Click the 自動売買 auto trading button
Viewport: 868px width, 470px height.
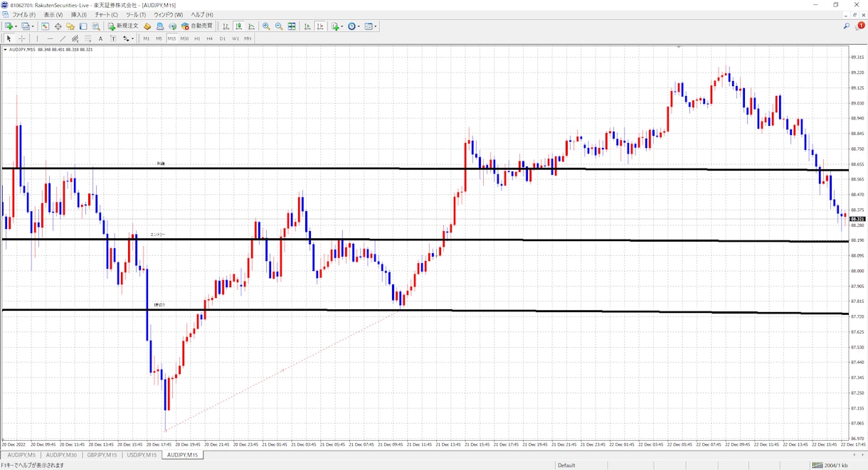pos(197,26)
